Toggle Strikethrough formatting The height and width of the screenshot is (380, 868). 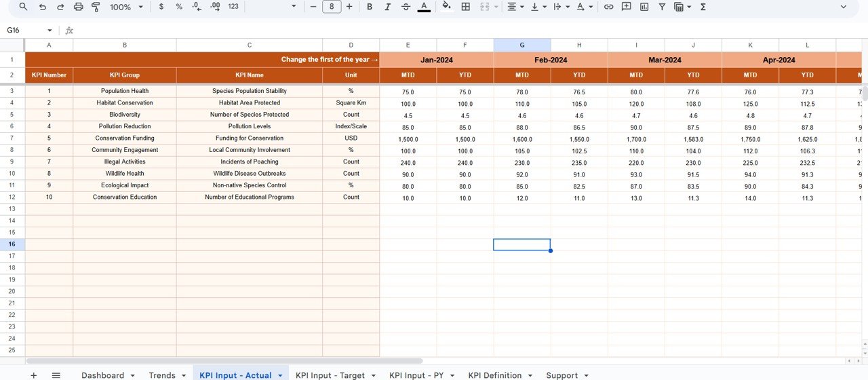point(406,7)
